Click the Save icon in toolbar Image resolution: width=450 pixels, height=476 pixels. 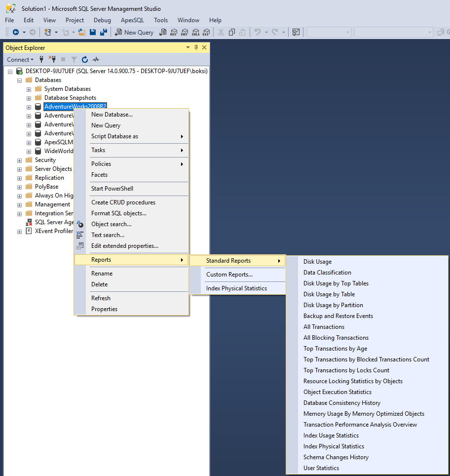coord(93,32)
